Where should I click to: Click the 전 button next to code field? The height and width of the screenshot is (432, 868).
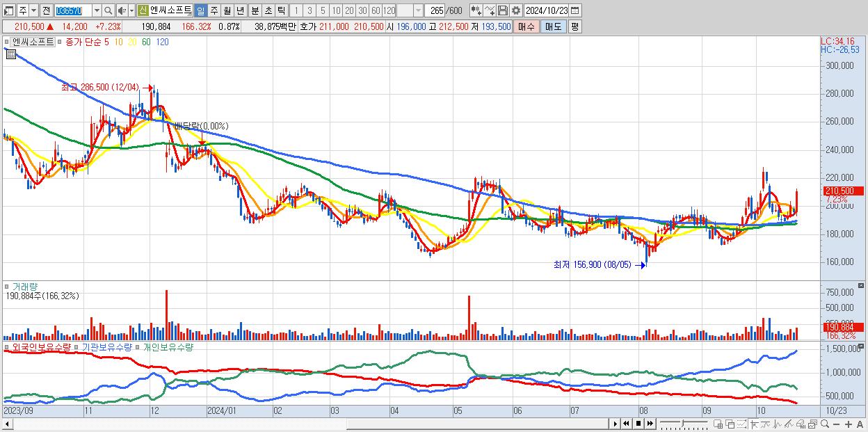[46, 10]
